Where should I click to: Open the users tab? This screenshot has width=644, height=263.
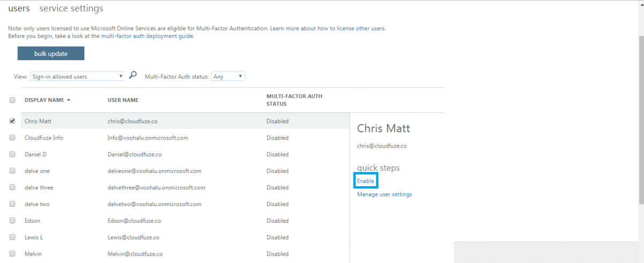pos(19,9)
